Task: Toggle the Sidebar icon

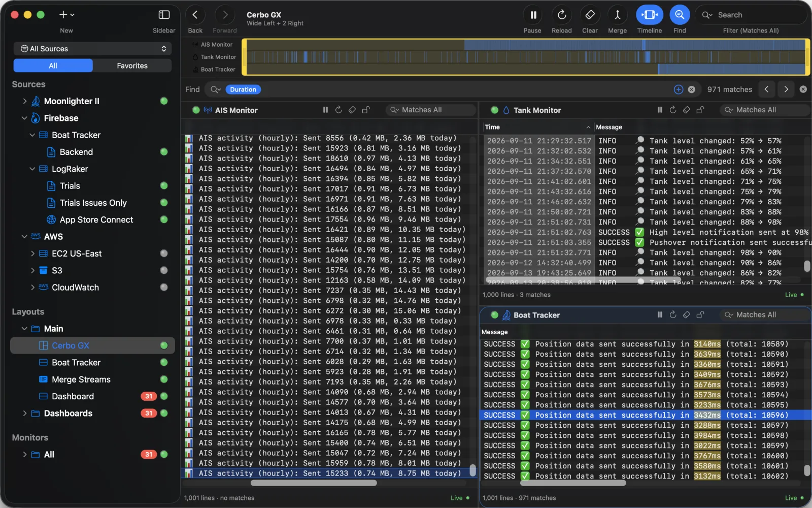Action: (164, 15)
